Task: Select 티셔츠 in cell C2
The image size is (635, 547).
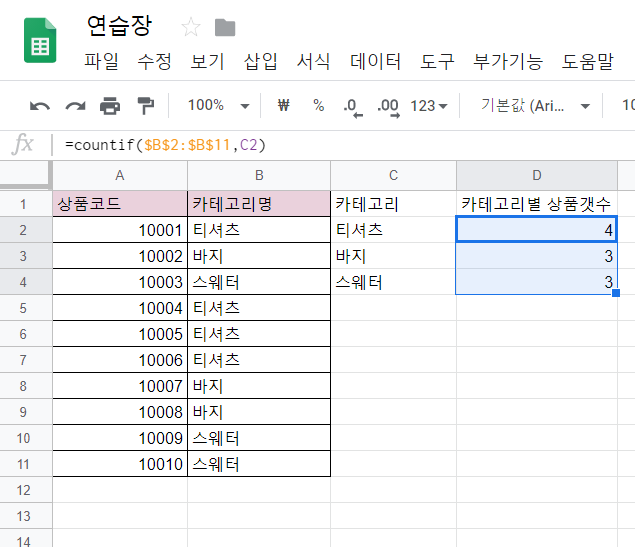Action: point(393,230)
